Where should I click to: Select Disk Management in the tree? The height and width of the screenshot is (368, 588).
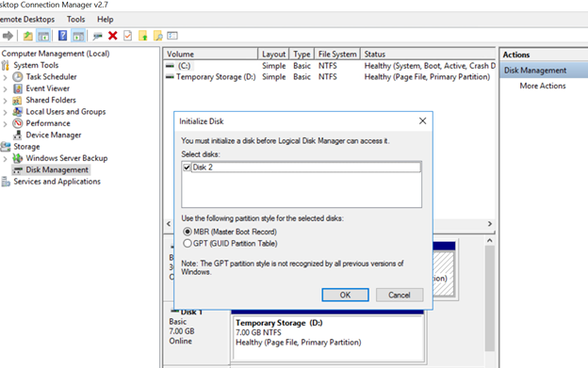57,170
